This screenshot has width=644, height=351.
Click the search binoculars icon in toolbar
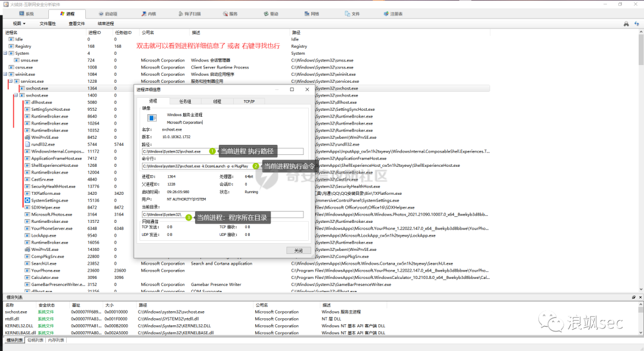[626, 24]
